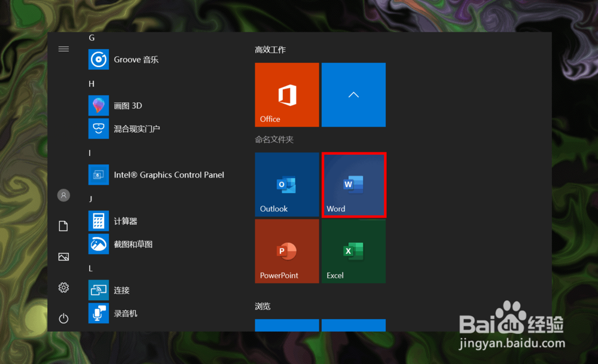Open the Pictures sidebar icon

coord(64,257)
